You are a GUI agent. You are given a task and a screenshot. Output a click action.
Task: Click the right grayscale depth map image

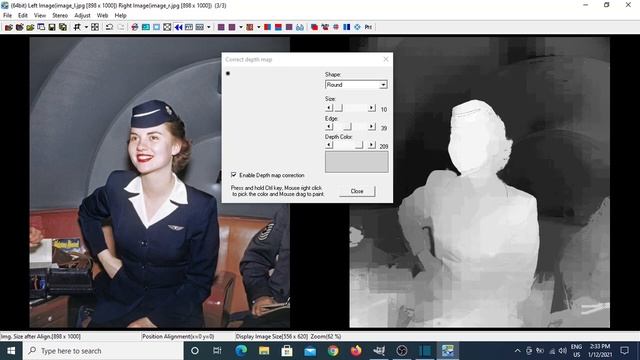click(x=480, y=182)
